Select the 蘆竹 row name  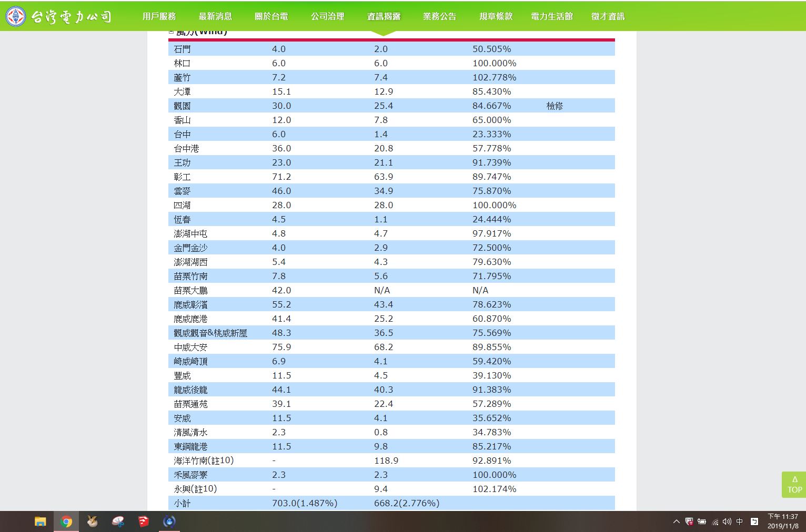pyautogui.click(x=182, y=77)
